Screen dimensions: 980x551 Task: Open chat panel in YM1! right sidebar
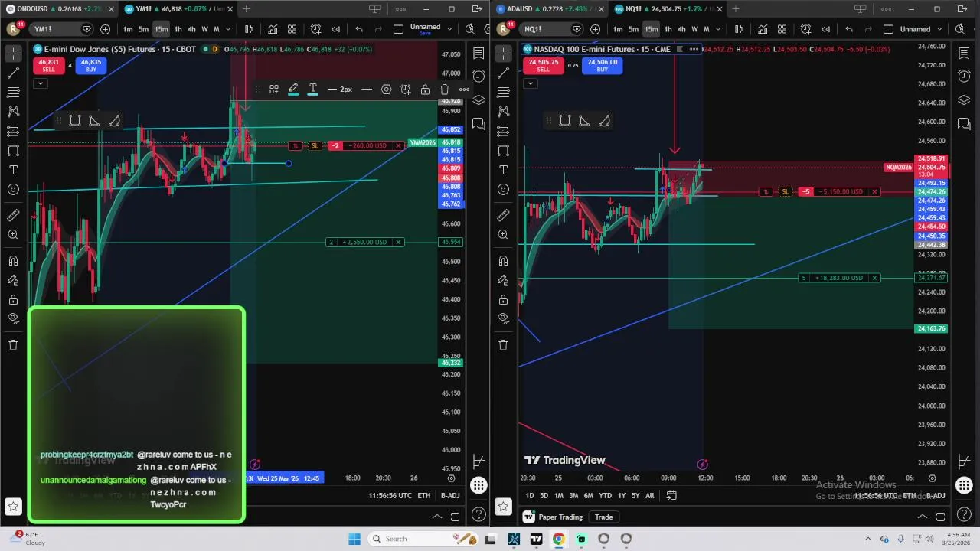tap(478, 124)
